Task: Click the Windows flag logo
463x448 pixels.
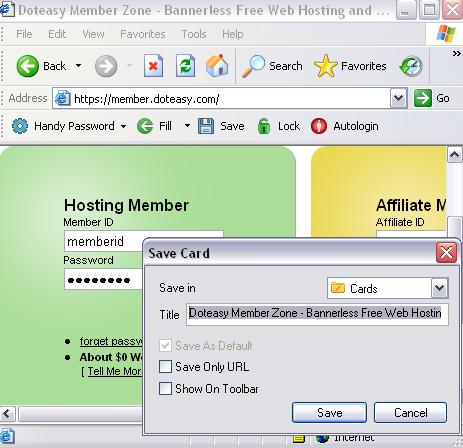Action: pos(446,34)
